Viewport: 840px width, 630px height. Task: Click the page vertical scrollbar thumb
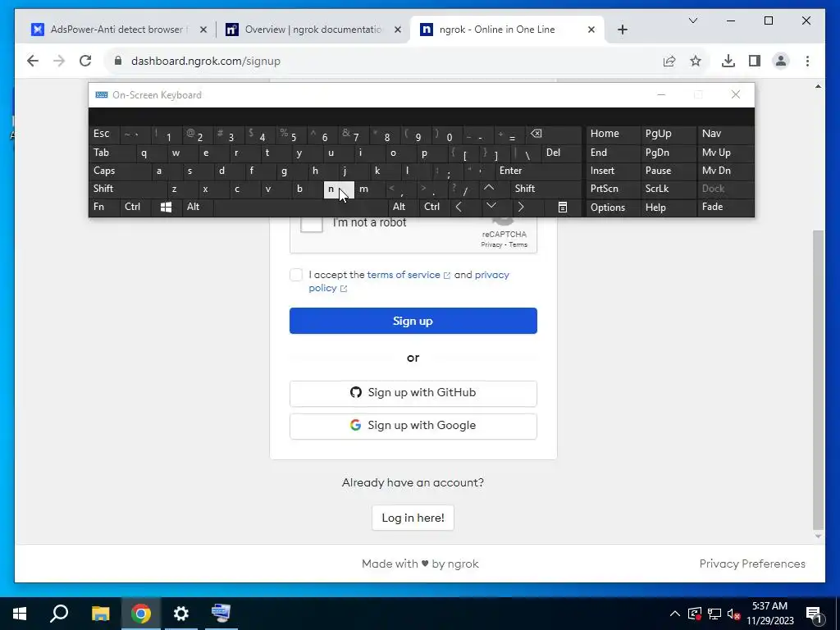pos(818,379)
